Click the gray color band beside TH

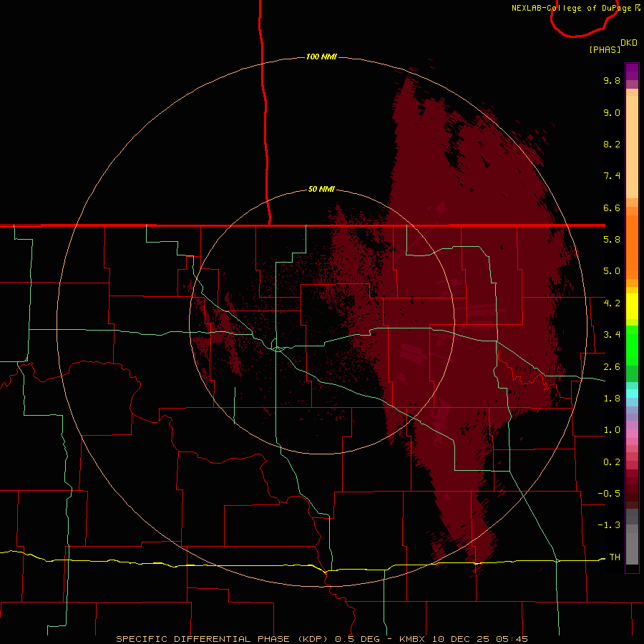[632, 548]
